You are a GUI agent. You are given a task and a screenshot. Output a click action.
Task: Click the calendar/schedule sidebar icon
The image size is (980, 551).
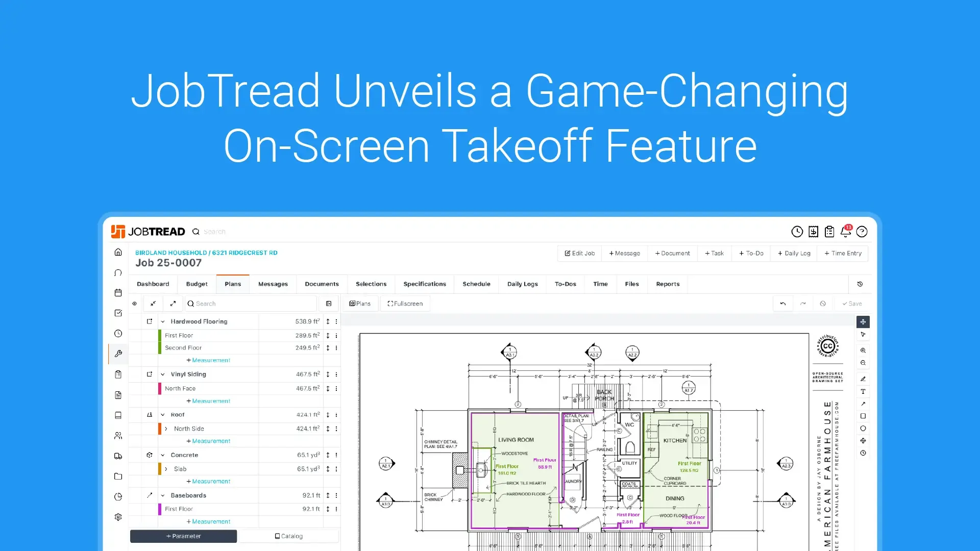point(118,293)
